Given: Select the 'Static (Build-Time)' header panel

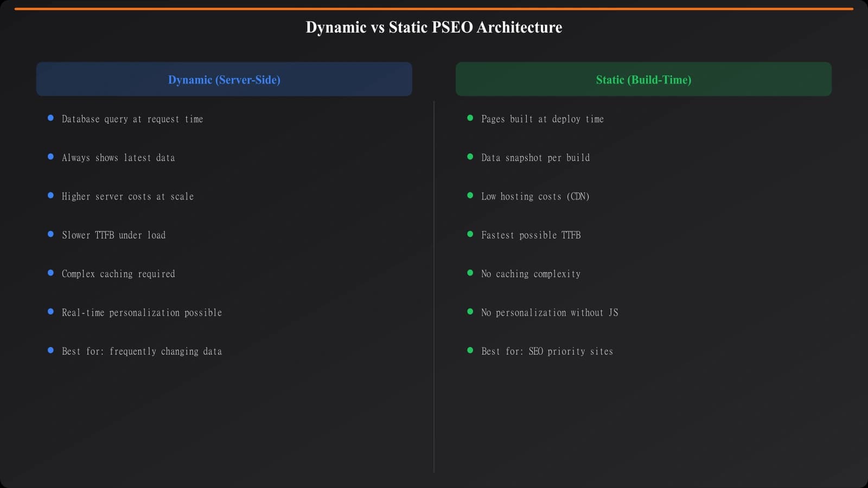Looking at the screenshot, I should pos(643,79).
